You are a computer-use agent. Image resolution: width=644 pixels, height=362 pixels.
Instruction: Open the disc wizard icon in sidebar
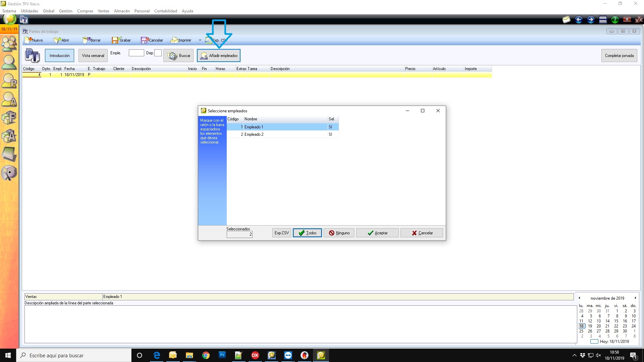pos(9,173)
